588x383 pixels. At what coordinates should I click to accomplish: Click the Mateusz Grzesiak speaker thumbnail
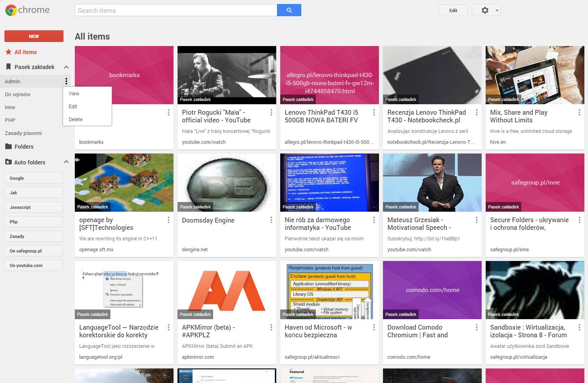[x=432, y=183]
